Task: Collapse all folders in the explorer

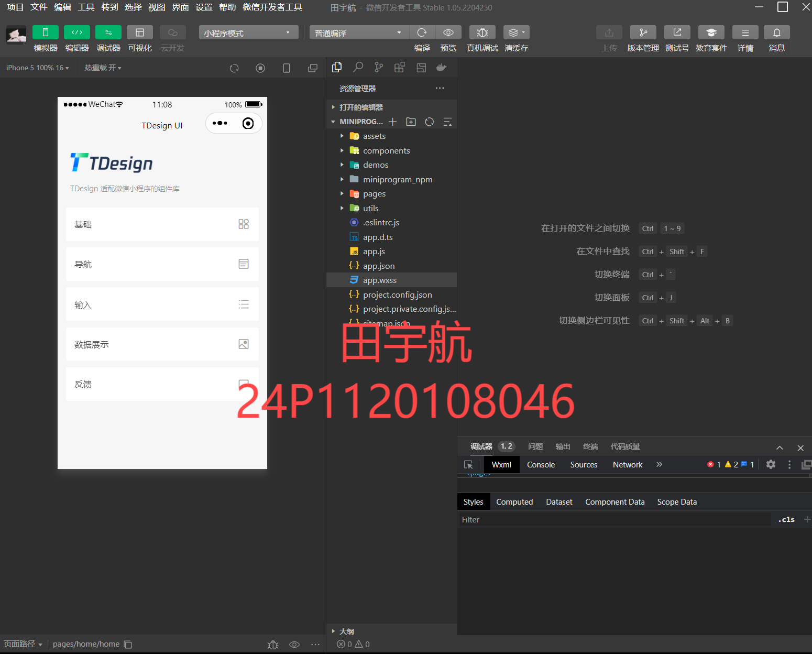Action: (447, 122)
